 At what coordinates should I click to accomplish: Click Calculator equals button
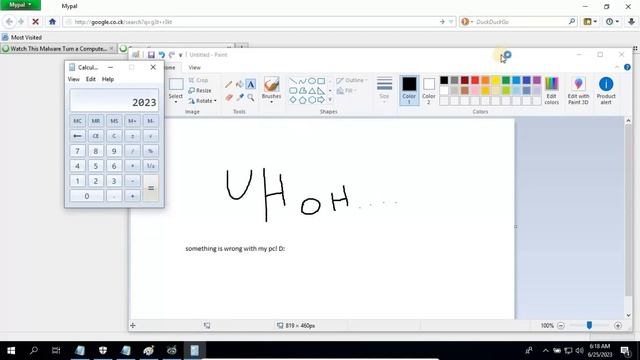click(x=151, y=188)
